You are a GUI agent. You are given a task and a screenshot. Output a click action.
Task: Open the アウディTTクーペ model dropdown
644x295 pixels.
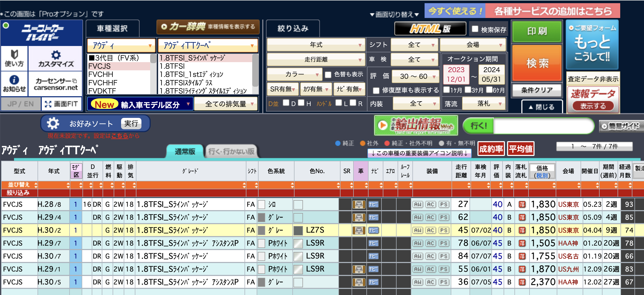point(208,45)
